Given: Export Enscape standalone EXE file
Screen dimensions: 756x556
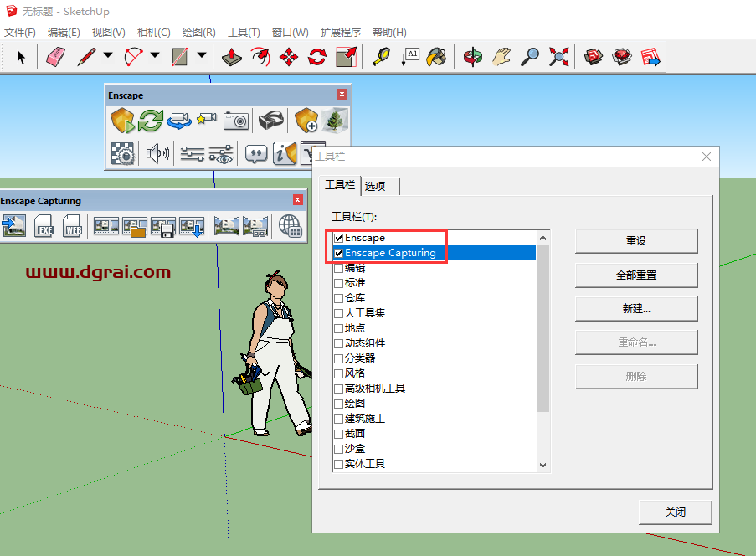Looking at the screenshot, I should point(44,226).
